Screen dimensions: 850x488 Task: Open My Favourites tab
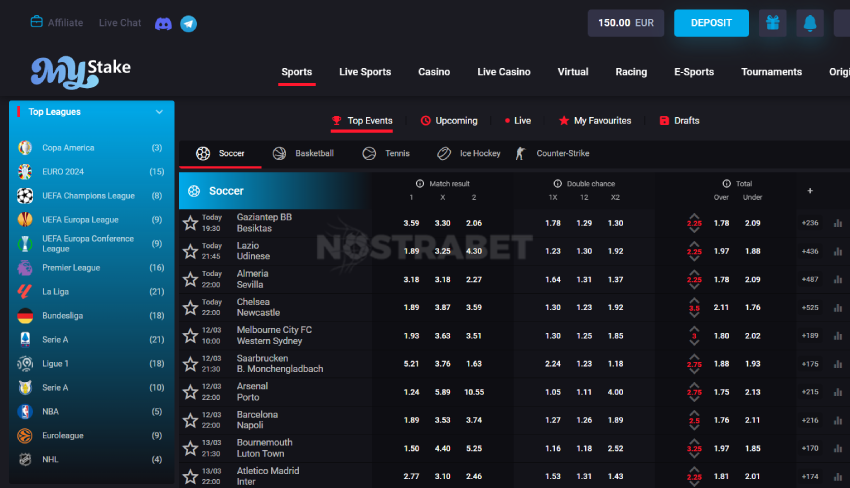coord(595,120)
